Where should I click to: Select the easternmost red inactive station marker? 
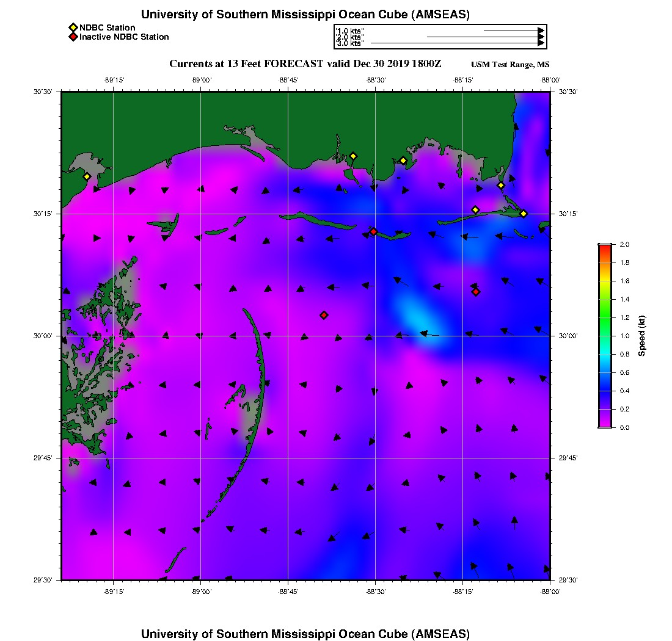tap(476, 292)
